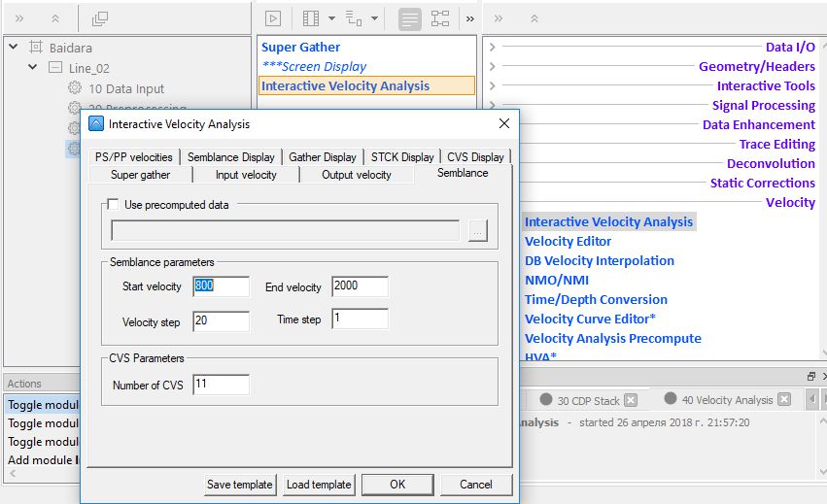827x504 pixels.
Task: Confirm dialog with OK button
Action: pyautogui.click(x=397, y=485)
